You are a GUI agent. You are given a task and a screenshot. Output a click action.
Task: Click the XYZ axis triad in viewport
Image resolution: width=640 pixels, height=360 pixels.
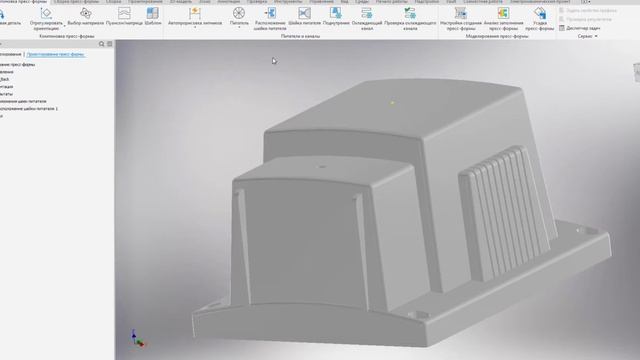138,339
